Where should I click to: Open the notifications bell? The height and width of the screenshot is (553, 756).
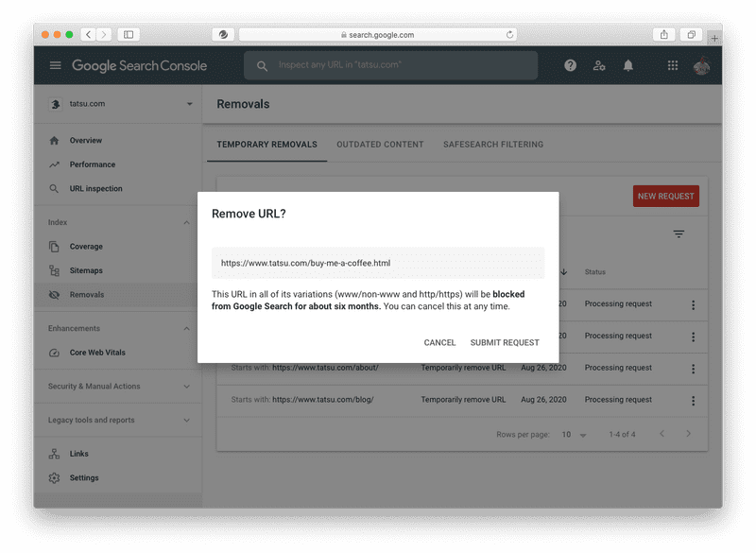(x=628, y=65)
